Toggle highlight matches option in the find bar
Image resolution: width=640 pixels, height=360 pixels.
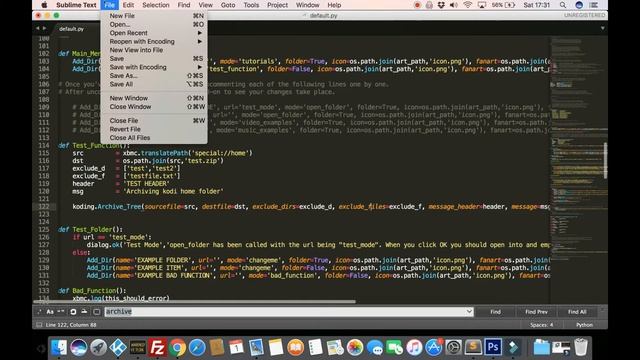coord(97,312)
